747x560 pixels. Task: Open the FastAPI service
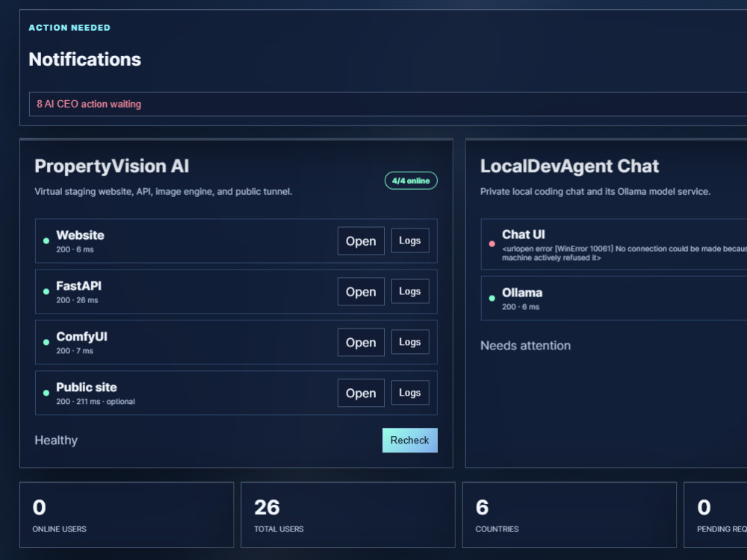click(x=361, y=291)
